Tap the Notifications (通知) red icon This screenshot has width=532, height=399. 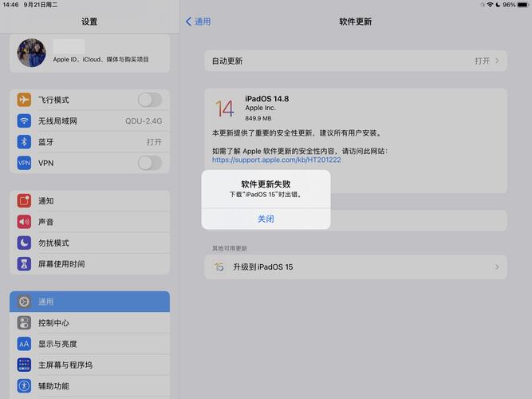pyautogui.click(x=24, y=200)
